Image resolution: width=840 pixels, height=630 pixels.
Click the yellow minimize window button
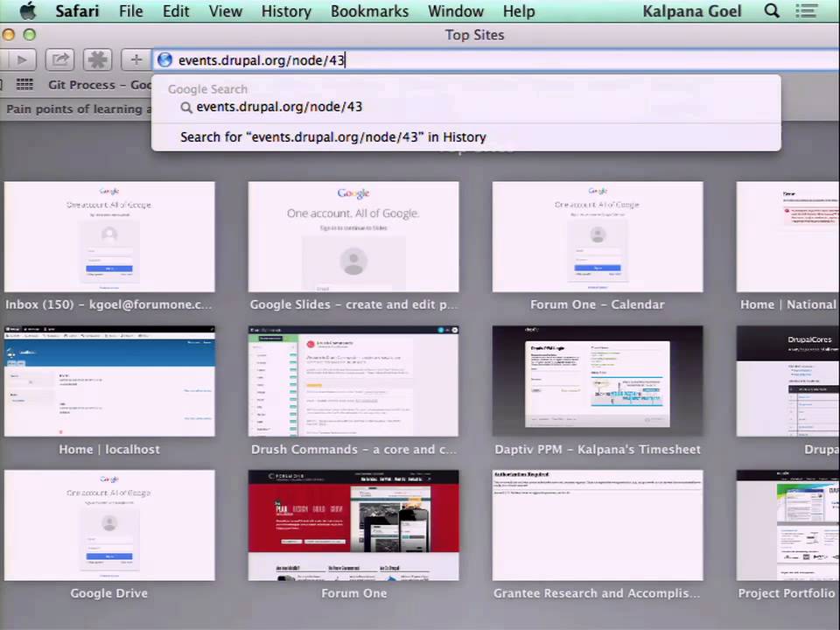tap(8, 35)
